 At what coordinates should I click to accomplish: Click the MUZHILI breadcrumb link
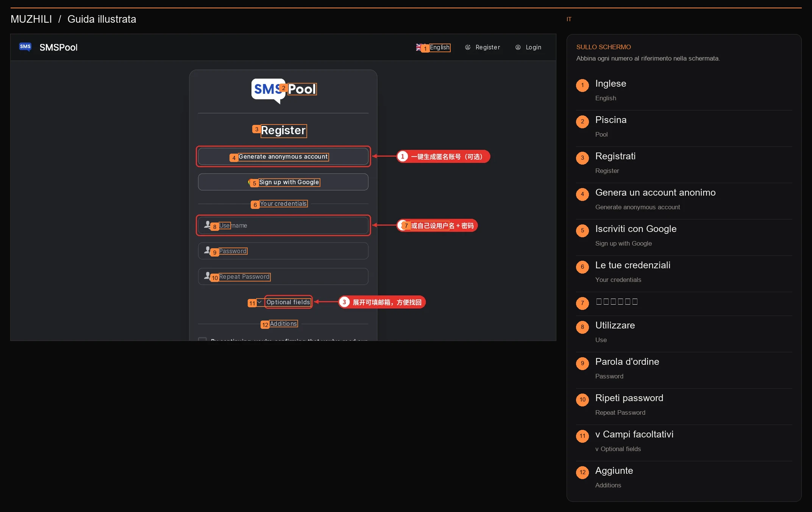[31, 19]
